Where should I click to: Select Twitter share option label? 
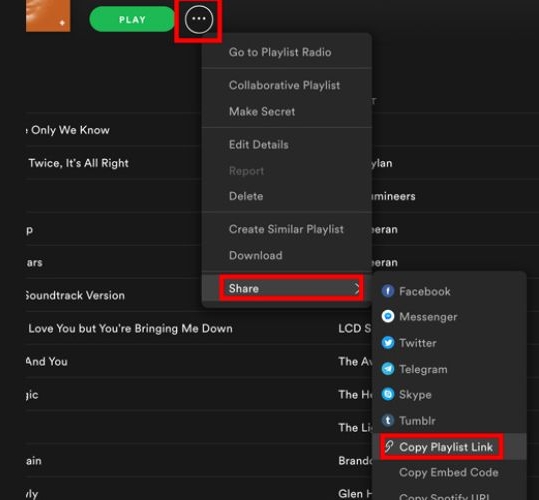pyautogui.click(x=418, y=343)
